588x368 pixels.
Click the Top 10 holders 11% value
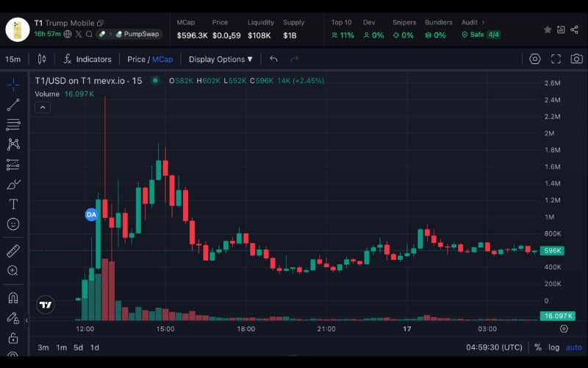tap(343, 35)
